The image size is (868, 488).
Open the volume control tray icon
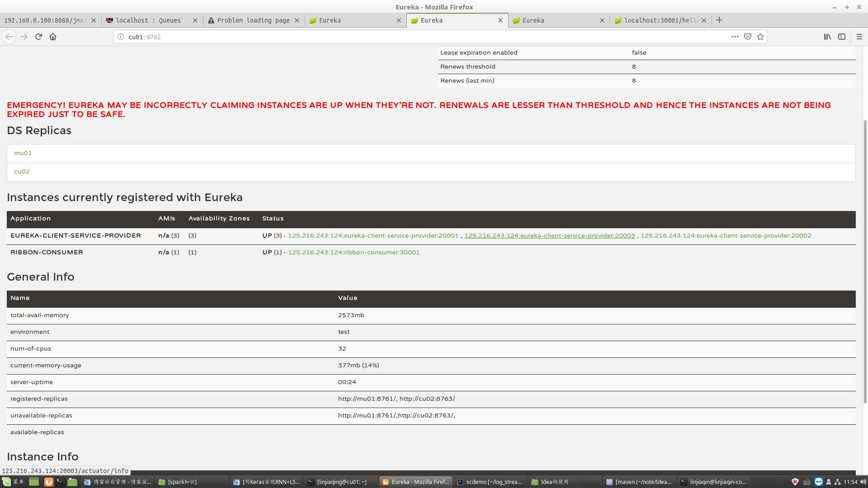(863, 482)
